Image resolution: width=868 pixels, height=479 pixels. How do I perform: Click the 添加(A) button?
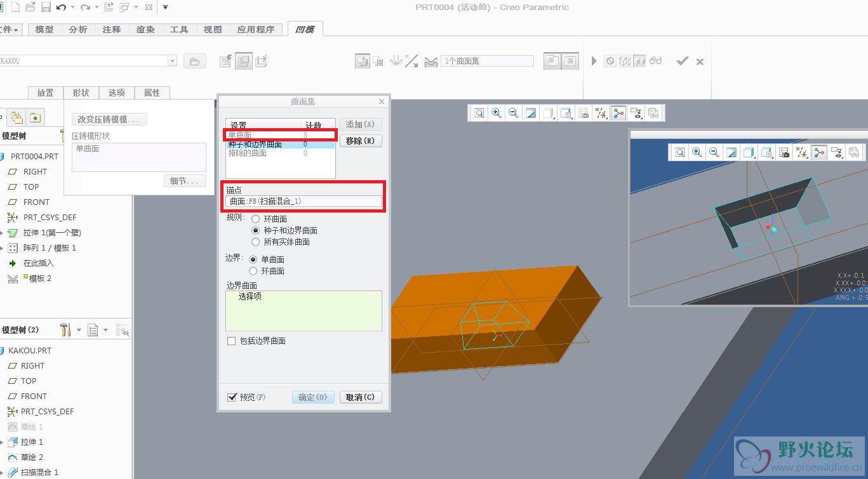point(361,124)
